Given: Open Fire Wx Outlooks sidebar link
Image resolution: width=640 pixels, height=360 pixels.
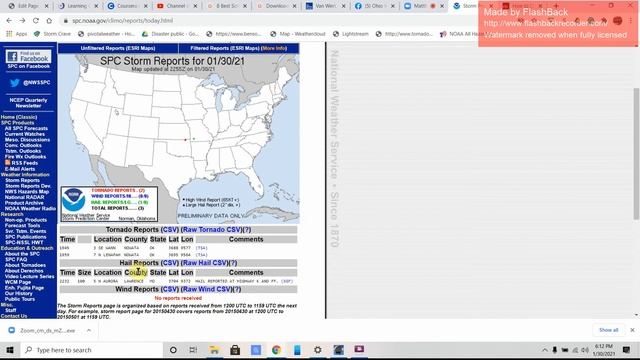Looking at the screenshot, I should coord(25,157).
